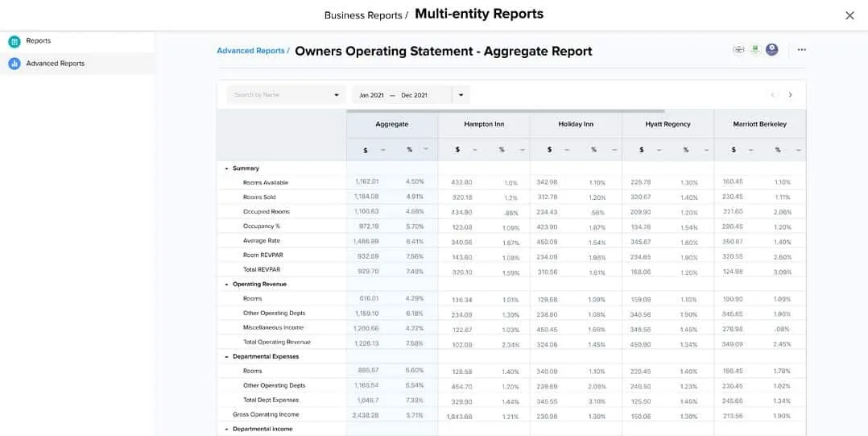868x436 pixels.
Task: Click the Holiday Inn column header
Action: [576, 125]
